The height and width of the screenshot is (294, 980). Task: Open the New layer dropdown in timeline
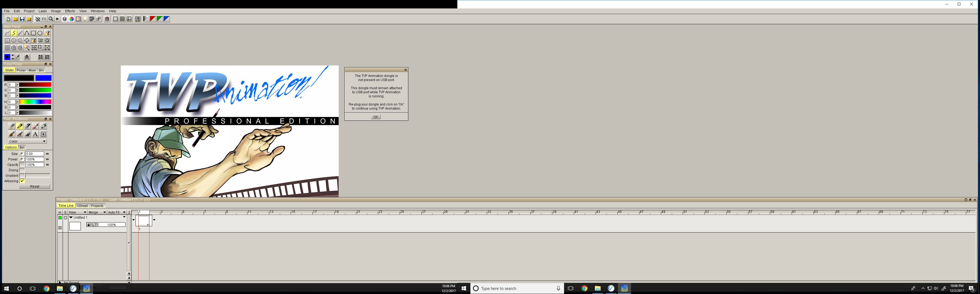click(78, 212)
